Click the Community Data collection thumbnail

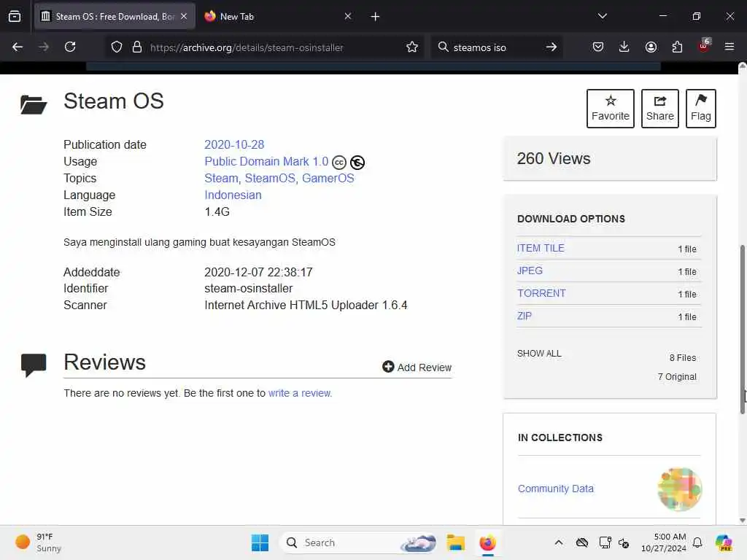click(x=679, y=489)
